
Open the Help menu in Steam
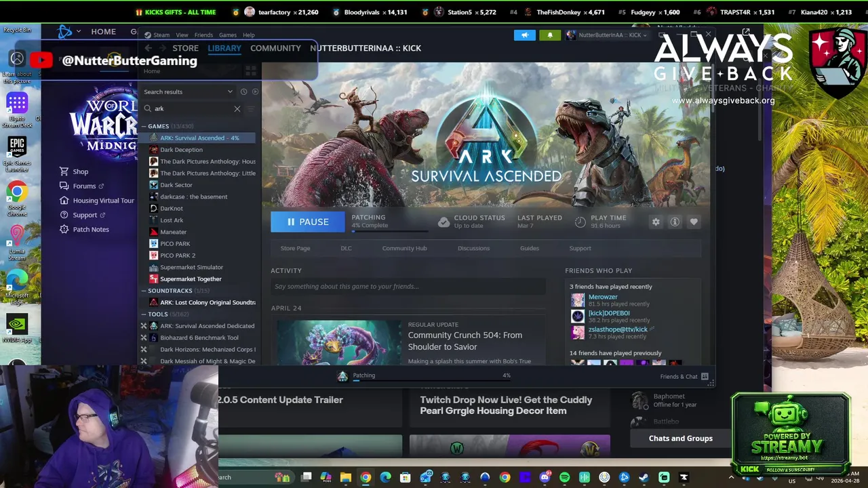[249, 35]
